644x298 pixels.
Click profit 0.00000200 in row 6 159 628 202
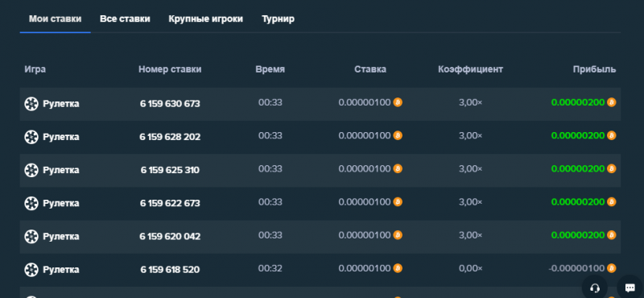[578, 135]
